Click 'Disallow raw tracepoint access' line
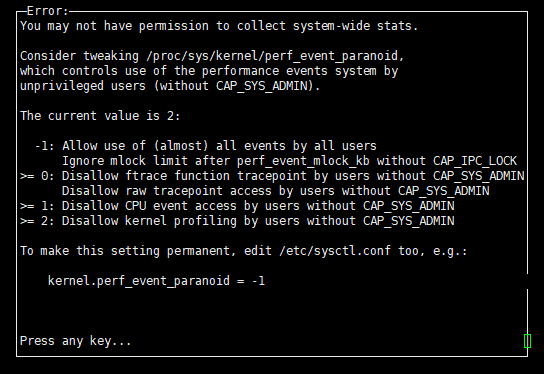This screenshot has width=544, height=374. [x=275, y=191]
